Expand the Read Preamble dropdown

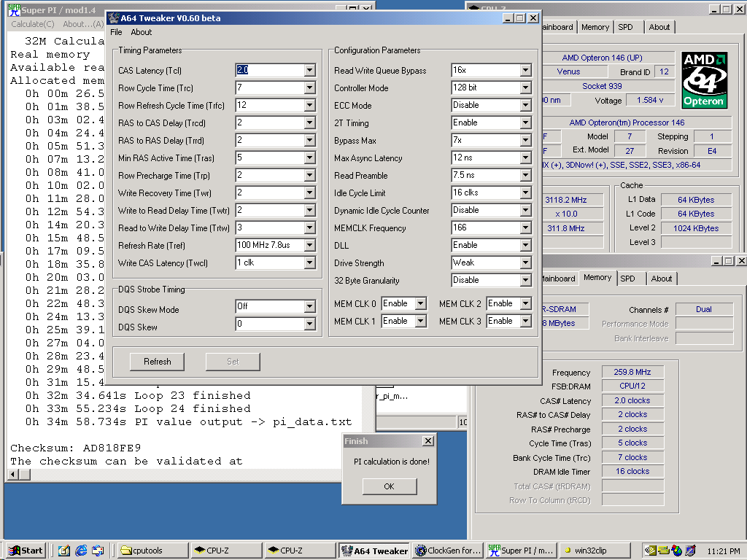click(x=525, y=175)
